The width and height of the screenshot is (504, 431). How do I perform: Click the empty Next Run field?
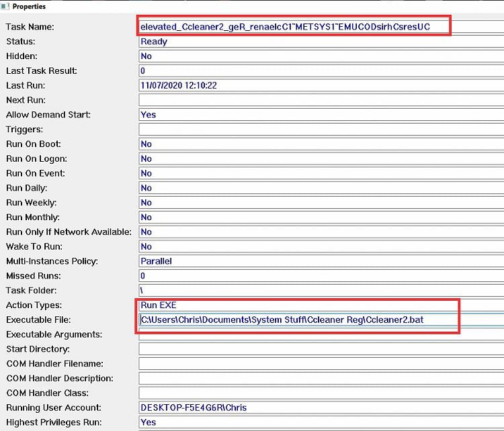pos(321,100)
